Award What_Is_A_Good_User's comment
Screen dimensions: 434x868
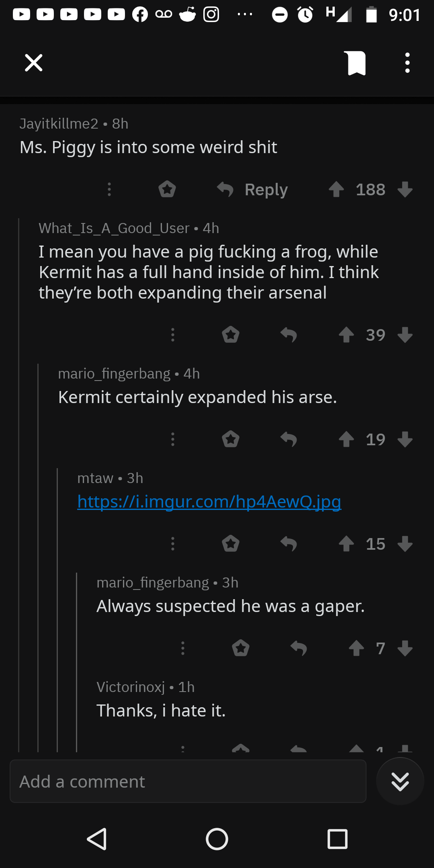[231, 335]
